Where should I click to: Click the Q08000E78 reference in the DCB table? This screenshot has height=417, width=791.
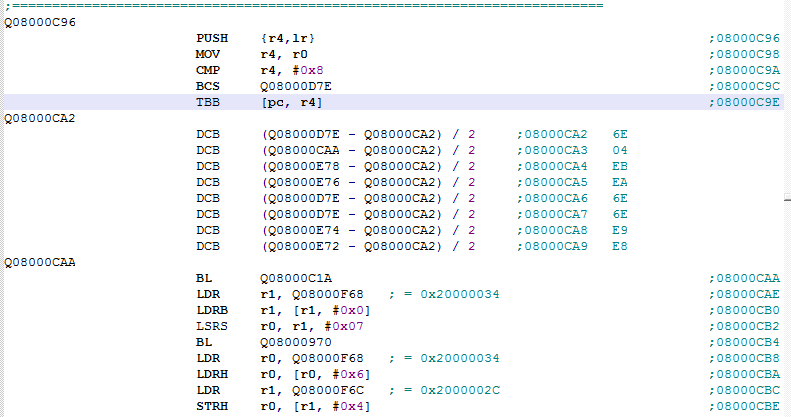(300, 166)
